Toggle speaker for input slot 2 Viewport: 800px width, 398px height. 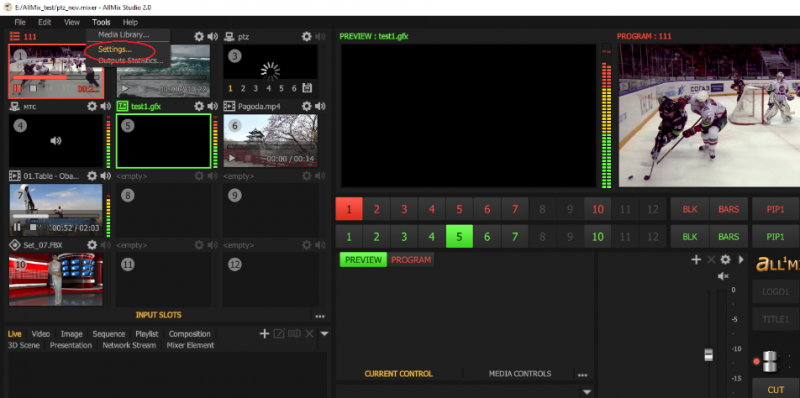click(213, 36)
